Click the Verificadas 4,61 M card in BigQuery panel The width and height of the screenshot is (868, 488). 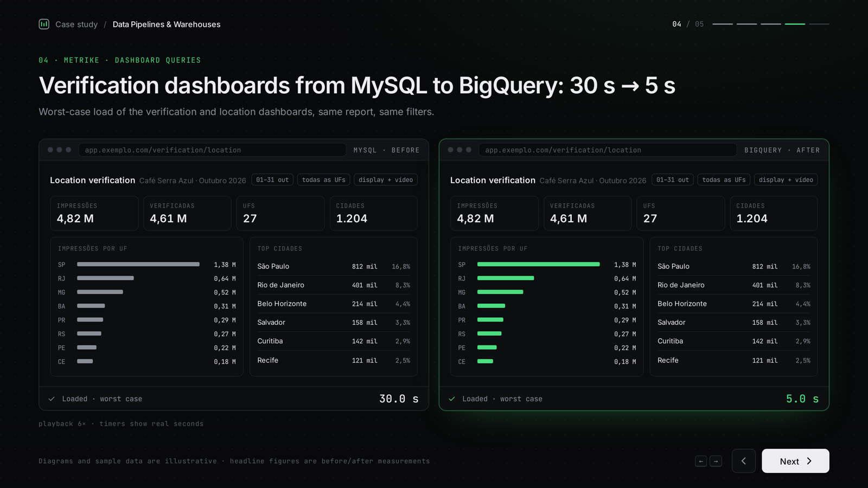588,213
